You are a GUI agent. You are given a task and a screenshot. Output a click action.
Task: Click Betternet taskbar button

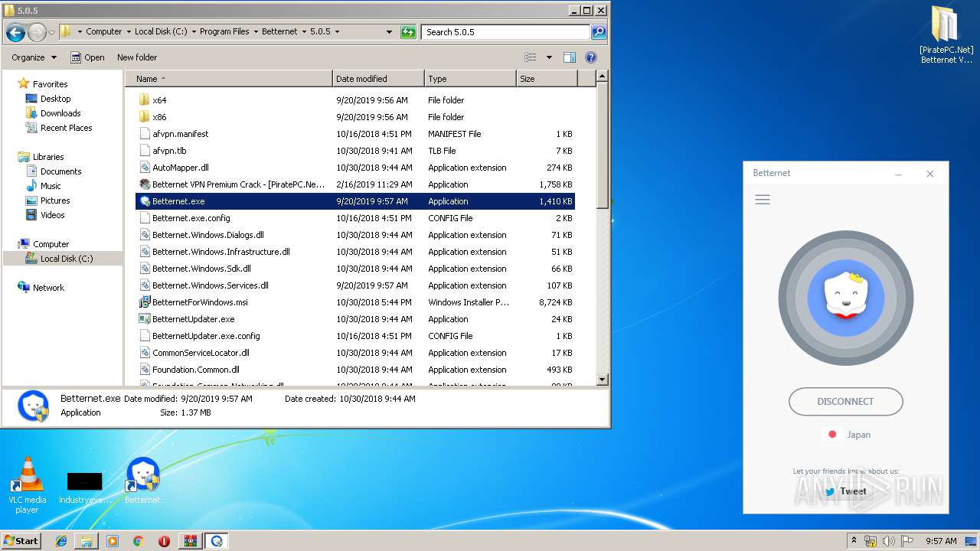pyautogui.click(x=217, y=541)
